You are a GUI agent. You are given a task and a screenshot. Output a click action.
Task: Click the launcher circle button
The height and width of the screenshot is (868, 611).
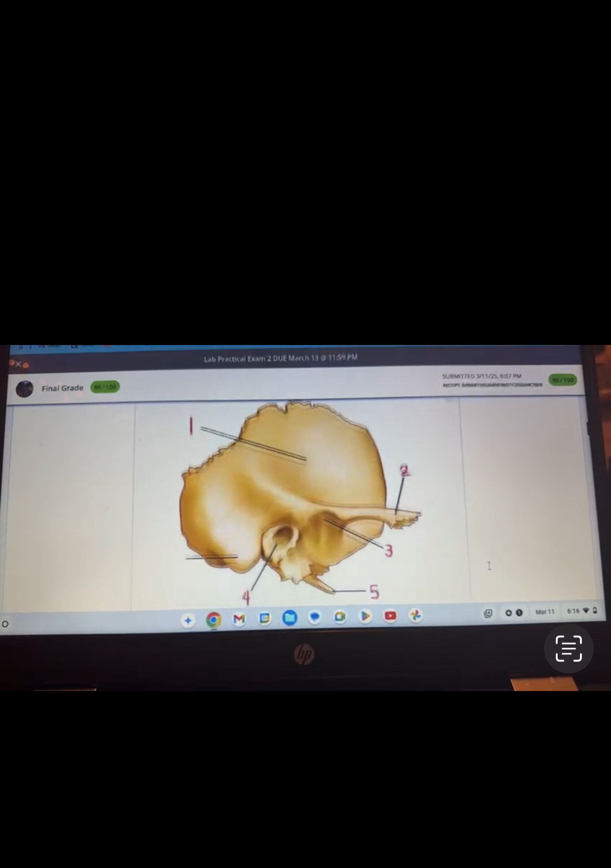5,624
